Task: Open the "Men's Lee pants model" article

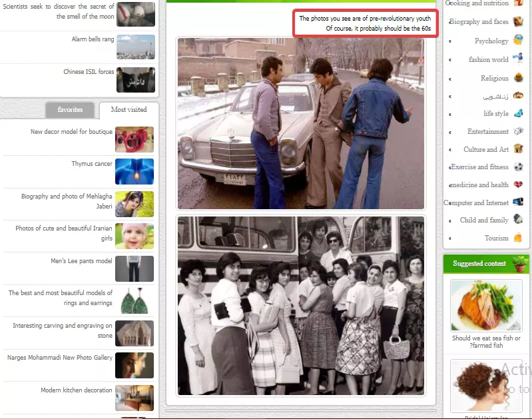Action: pyautogui.click(x=81, y=260)
